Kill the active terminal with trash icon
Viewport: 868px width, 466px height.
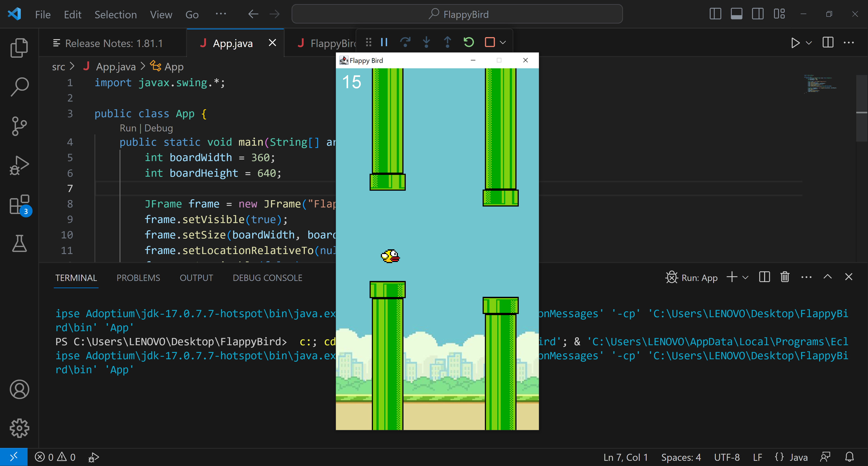[x=785, y=277]
